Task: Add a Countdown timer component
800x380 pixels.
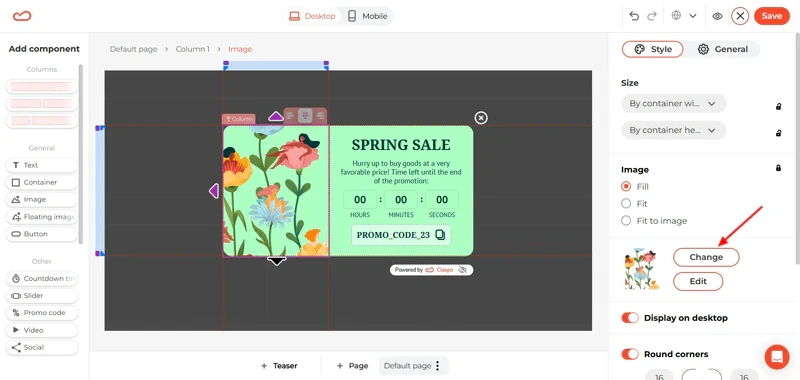Action: pyautogui.click(x=41, y=278)
